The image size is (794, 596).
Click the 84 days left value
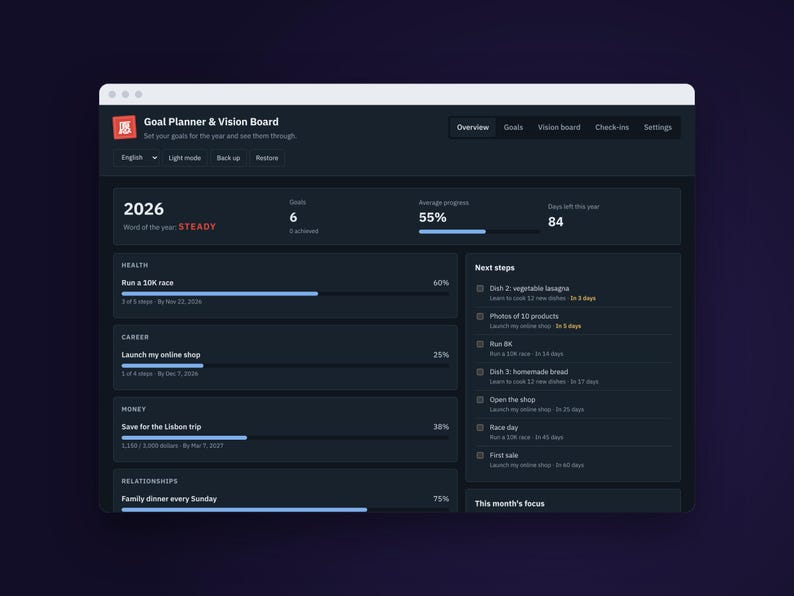pos(555,222)
